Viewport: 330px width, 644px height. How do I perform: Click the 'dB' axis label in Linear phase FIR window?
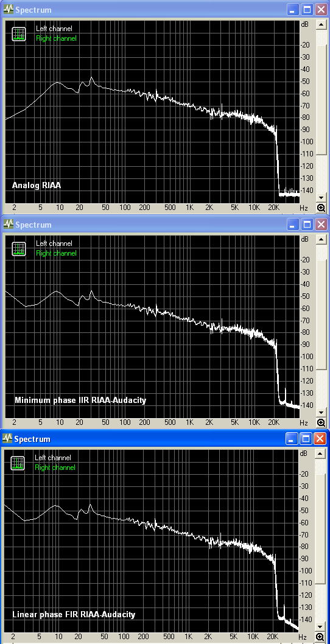[304, 454]
